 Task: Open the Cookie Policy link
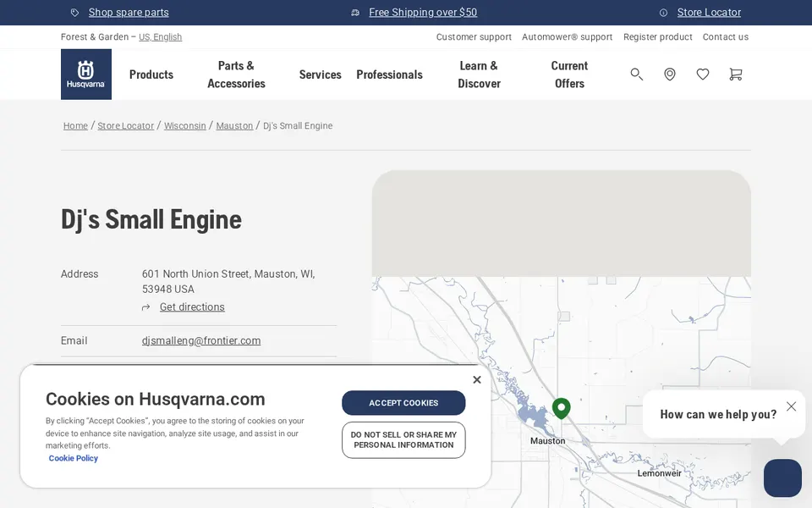73,458
